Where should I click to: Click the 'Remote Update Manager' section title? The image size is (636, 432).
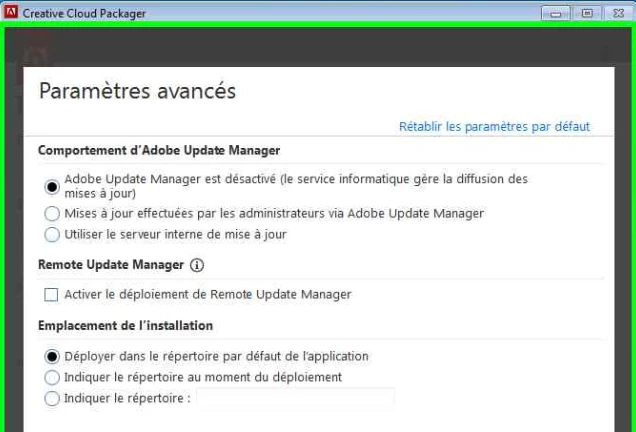(111, 265)
